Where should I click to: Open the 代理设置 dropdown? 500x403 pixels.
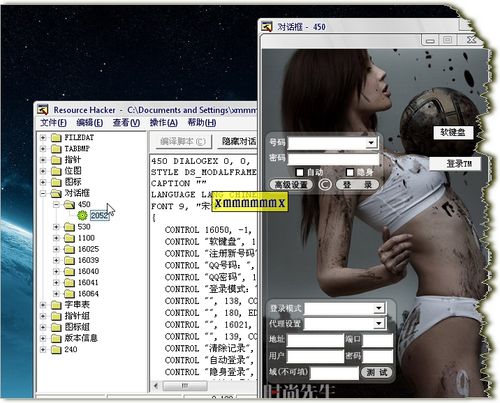coord(379,323)
